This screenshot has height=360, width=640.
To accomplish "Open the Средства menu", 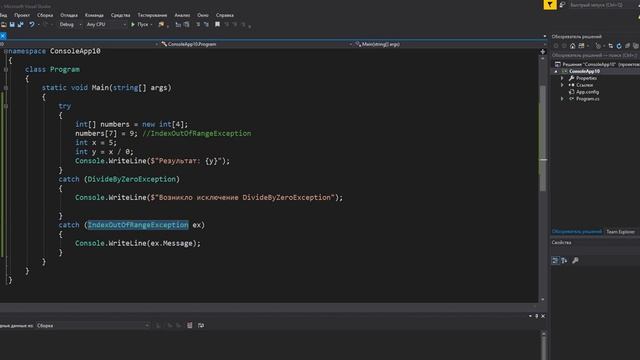I will pos(120,15).
